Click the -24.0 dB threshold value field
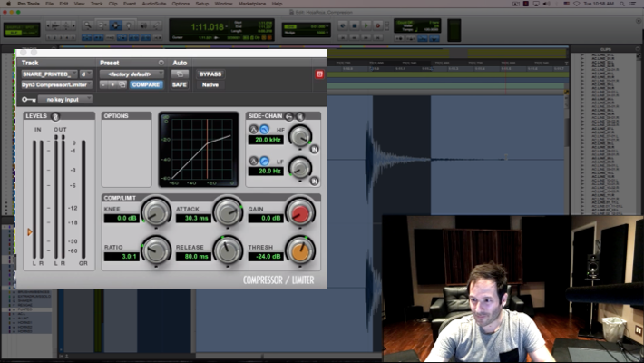 [266, 257]
